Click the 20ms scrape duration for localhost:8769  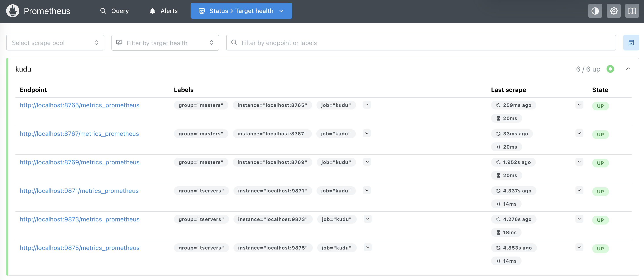click(506, 175)
